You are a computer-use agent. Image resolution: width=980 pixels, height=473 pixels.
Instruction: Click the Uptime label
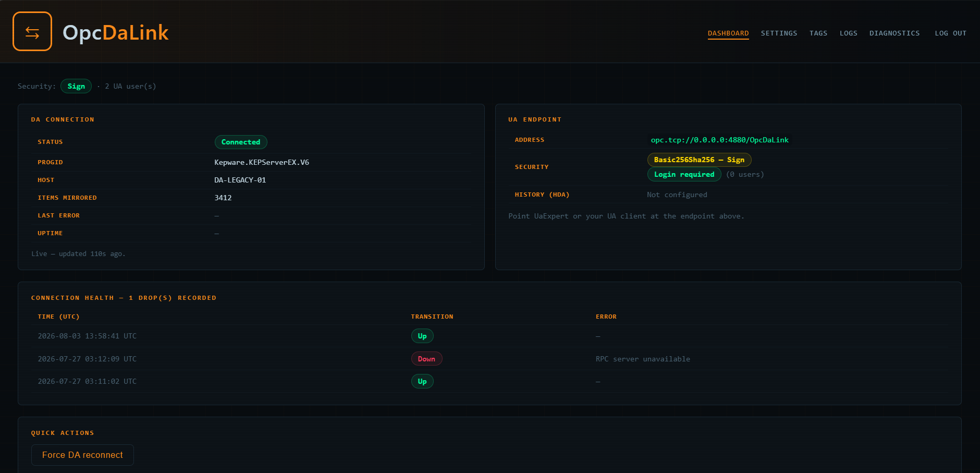click(x=50, y=233)
